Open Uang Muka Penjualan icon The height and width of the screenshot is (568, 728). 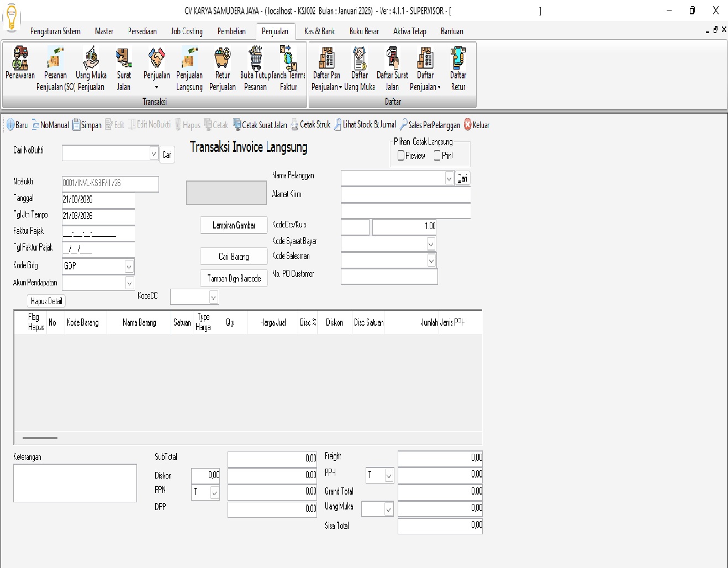(91, 58)
